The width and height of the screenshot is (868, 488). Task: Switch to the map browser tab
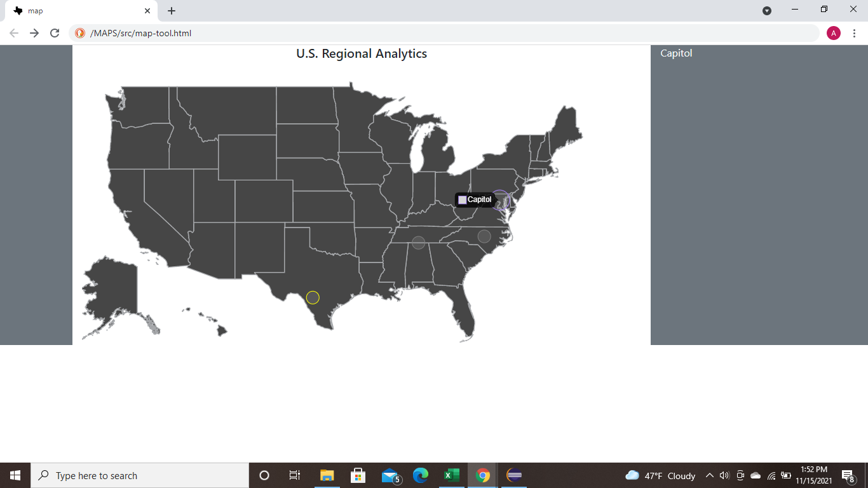click(76, 10)
